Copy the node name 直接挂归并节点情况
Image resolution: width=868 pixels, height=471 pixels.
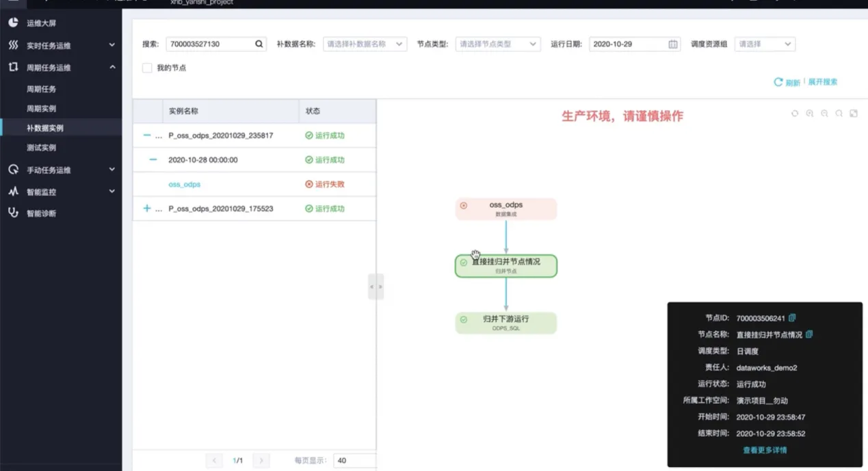coord(809,334)
